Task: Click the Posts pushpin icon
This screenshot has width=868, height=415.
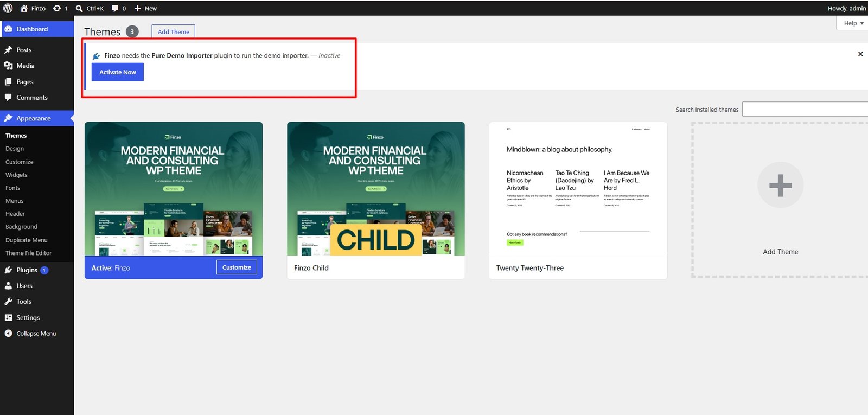Action: coord(8,50)
